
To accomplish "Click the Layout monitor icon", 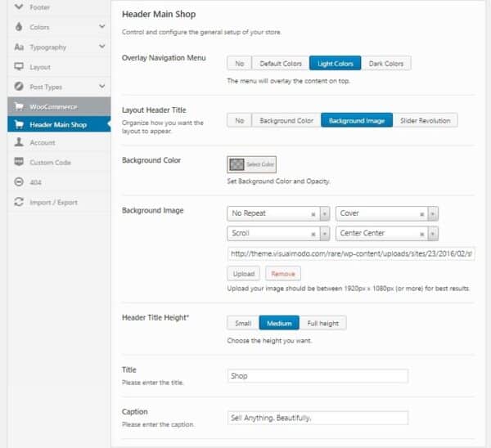I will coord(19,67).
